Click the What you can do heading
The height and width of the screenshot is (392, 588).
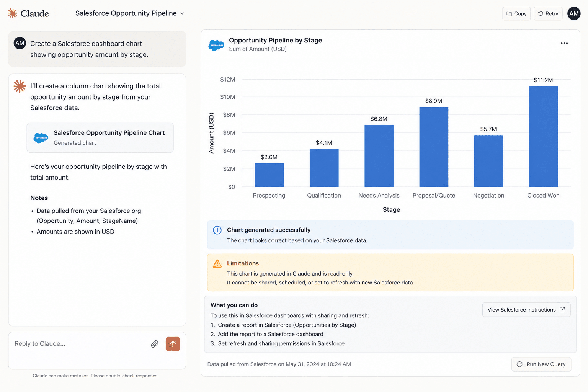coord(234,305)
